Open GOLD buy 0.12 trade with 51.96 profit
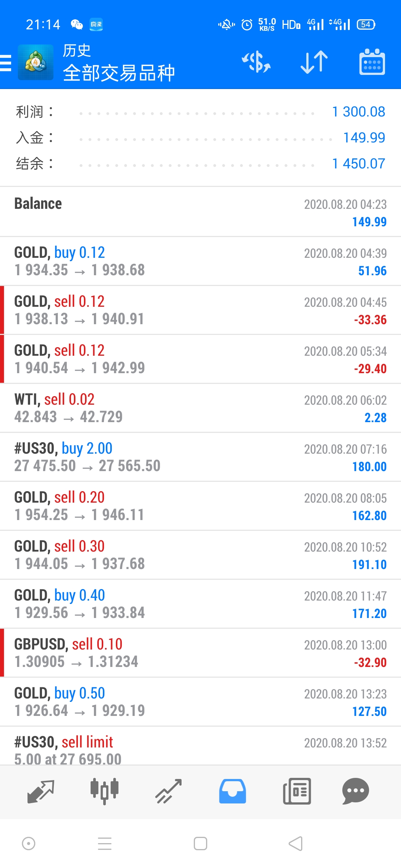Screen dimensions: 401x868 pyautogui.click(x=200, y=261)
